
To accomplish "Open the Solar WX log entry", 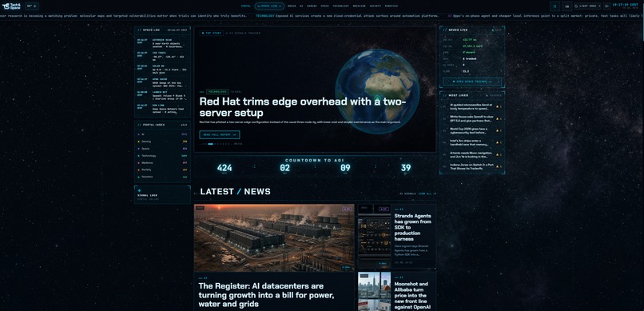I will [x=163, y=70].
